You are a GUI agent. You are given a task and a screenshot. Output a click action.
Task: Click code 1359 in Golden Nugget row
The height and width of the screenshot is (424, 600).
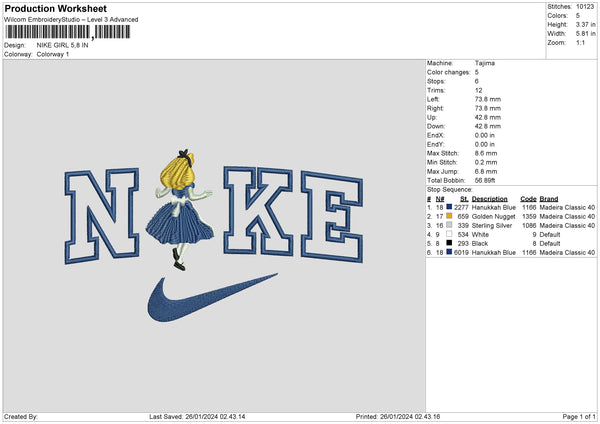pos(529,217)
